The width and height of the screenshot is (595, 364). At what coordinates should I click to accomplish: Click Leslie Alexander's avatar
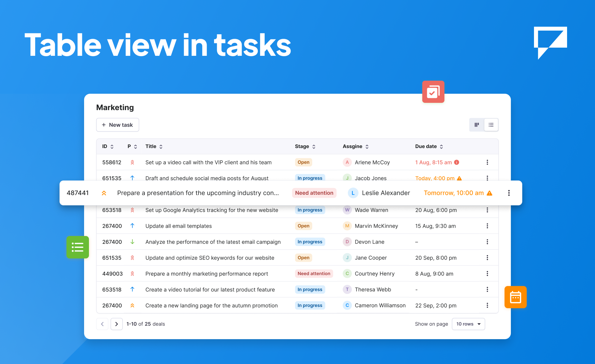(x=353, y=193)
